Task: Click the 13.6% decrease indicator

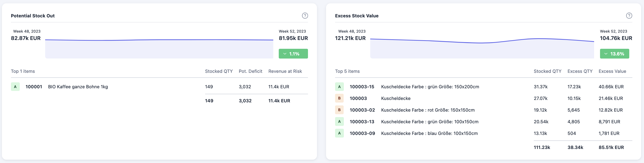Action: 614,54
